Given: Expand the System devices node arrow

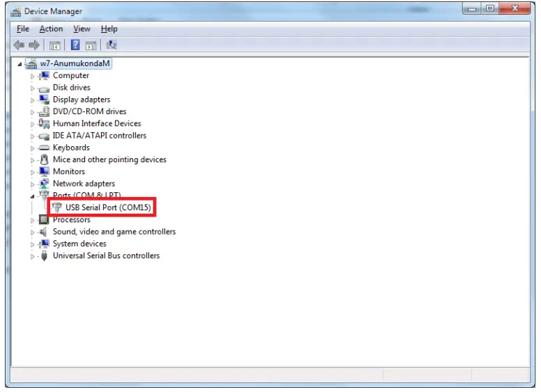Looking at the screenshot, I should 32,244.
